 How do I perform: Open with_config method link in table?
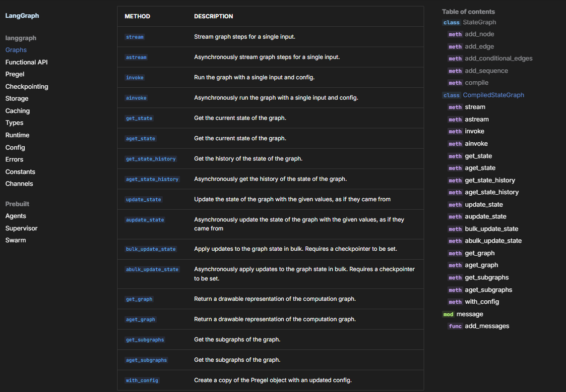pos(142,381)
